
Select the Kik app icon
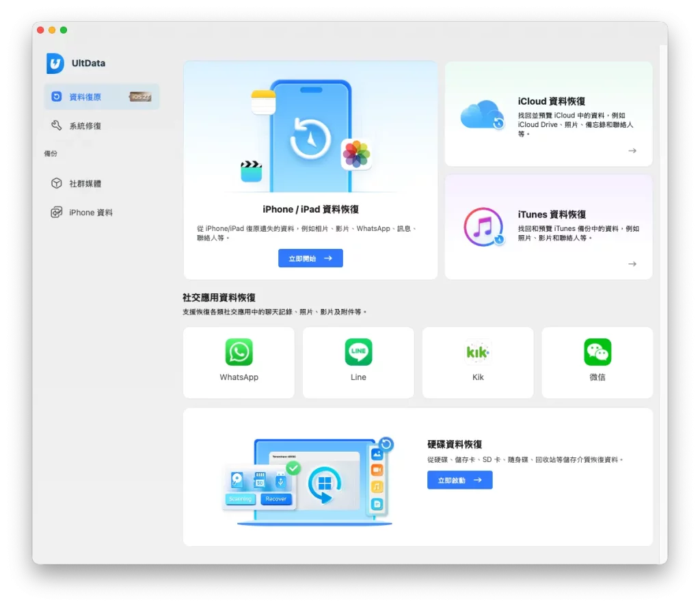(x=478, y=352)
